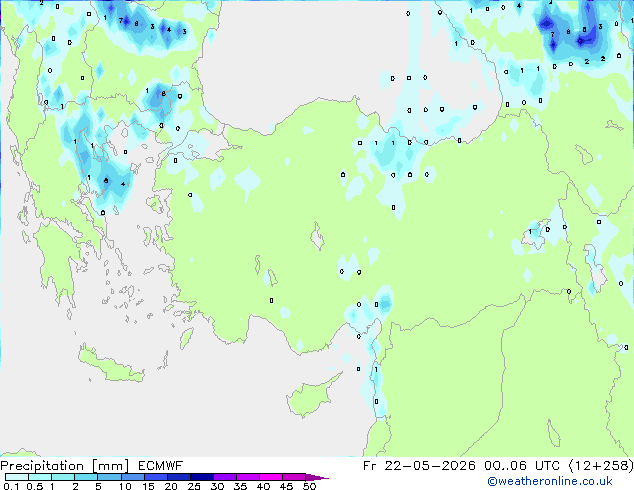
Task: Click the '0.1' label on the legend scale
Action: point(11,486)
